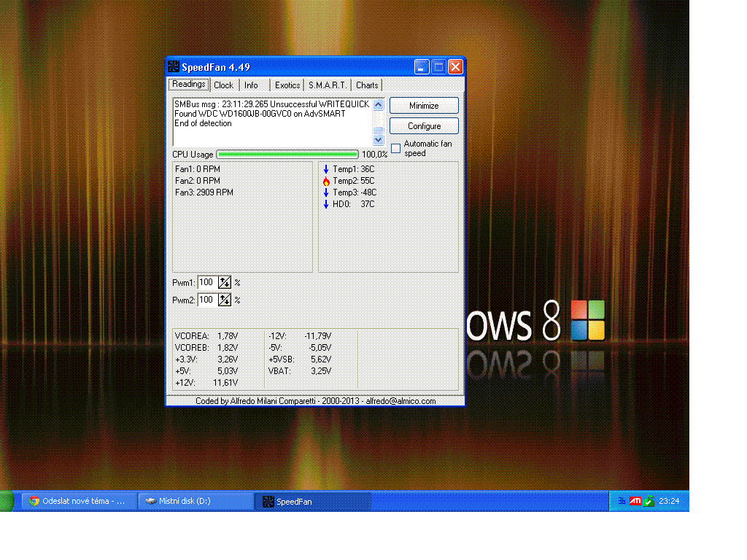Screen dimensions: 747x560
Task: Click the -12V voltage reading
Action: [300, 336]
